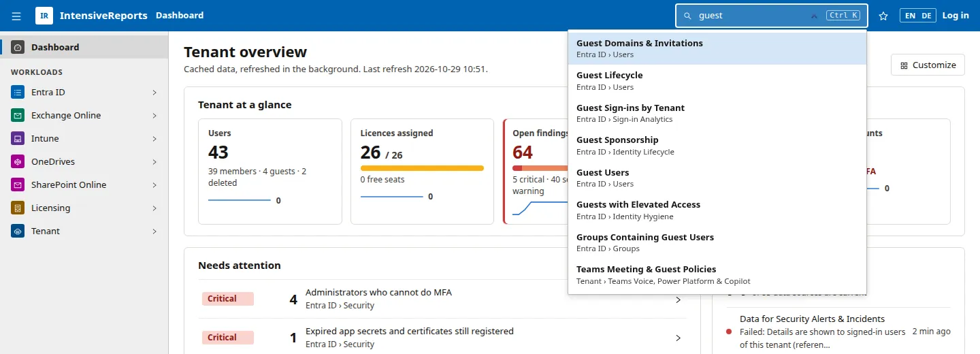Viewport: 980px width, 354px height.
Task: Click the Licensing workload icon
Action: click(x=18, y=208)
